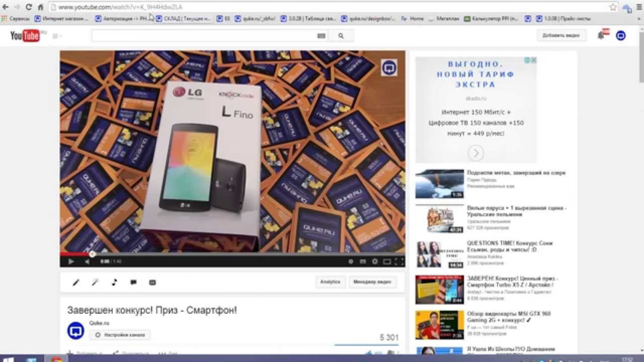Click the video scrubber handle
Image resolution: width=644 pixels, height=362 pixels.
coord(92,254)
